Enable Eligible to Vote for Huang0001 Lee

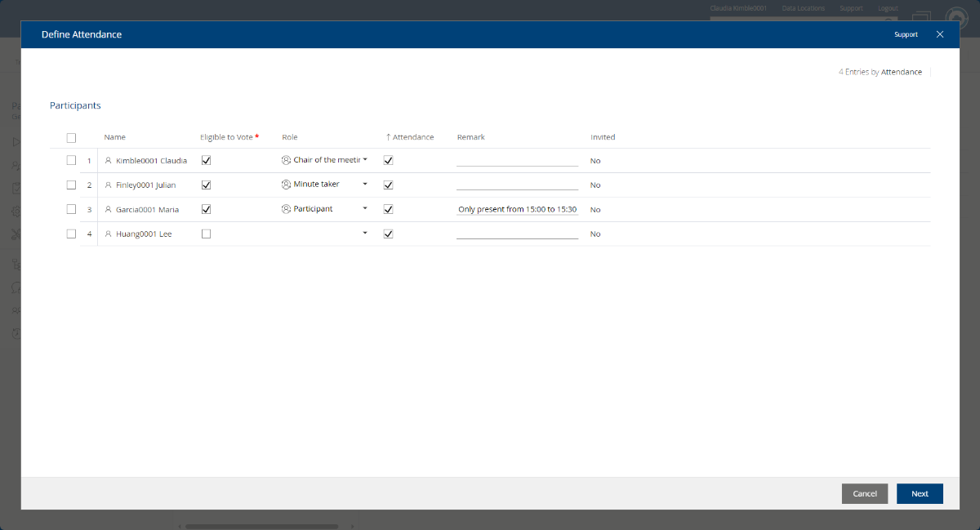click(206, 234)
